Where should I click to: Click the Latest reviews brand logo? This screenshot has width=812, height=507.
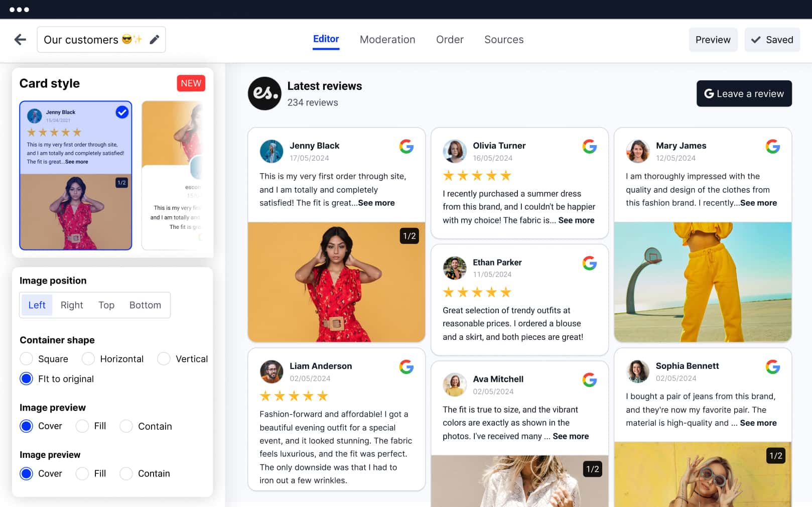pos(264,93)
